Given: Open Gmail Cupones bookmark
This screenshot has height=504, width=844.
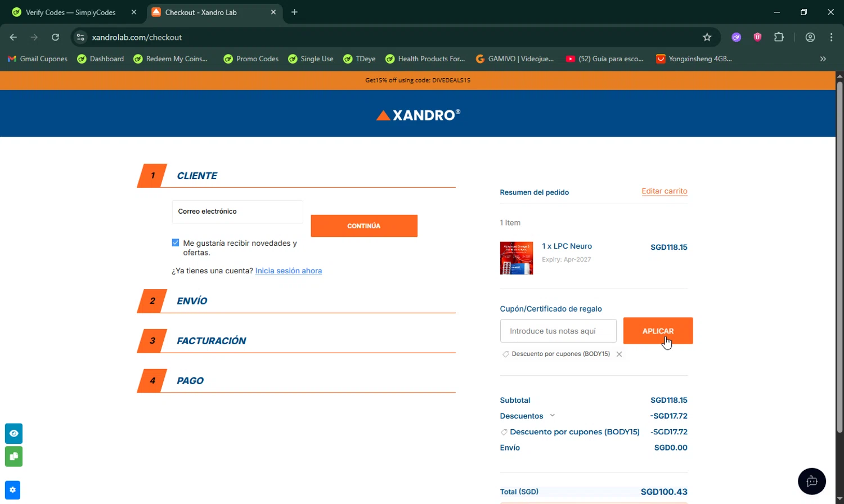Looking at the screenshot, I should [37, 58].
